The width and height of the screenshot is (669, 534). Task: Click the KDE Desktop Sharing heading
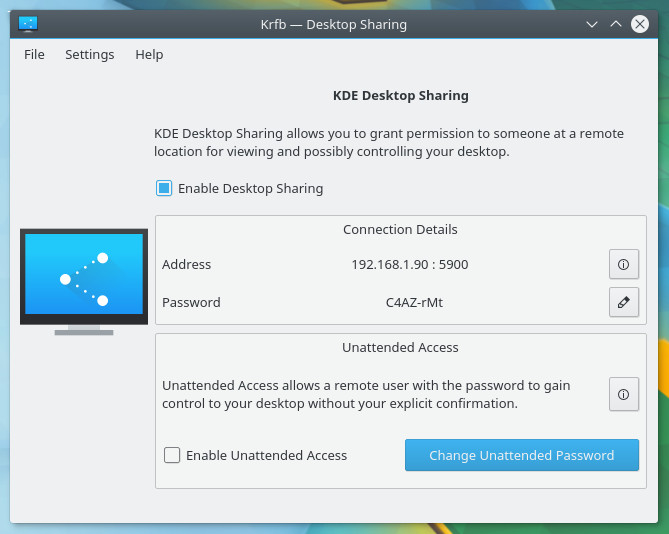[400, 96]
